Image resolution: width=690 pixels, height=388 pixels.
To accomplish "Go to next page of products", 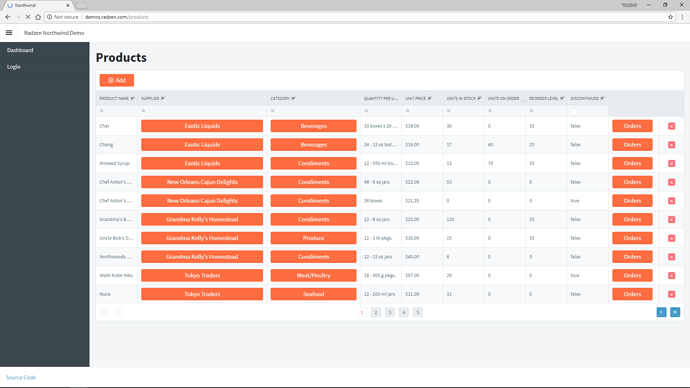I will click(661, 312).
